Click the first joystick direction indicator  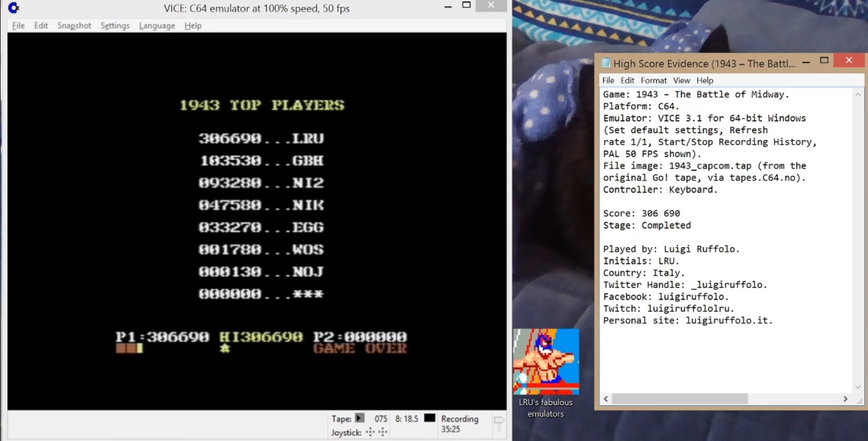[370, 432]
